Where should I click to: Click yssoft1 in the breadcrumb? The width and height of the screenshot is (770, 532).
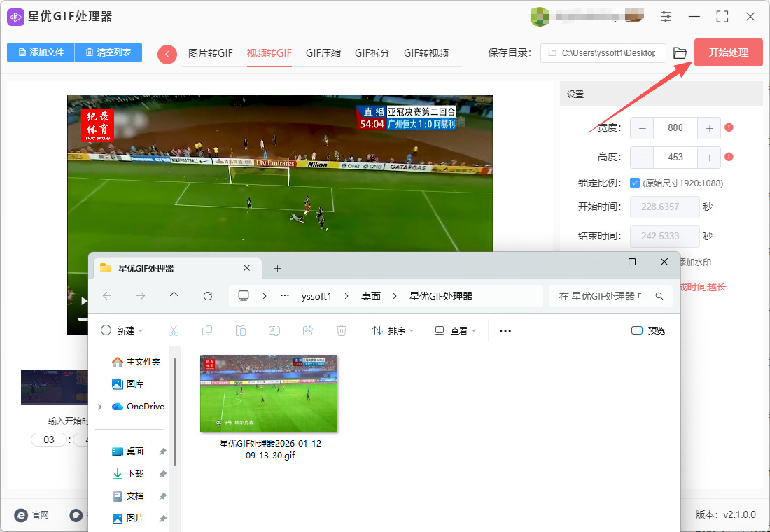click(316, 296)
